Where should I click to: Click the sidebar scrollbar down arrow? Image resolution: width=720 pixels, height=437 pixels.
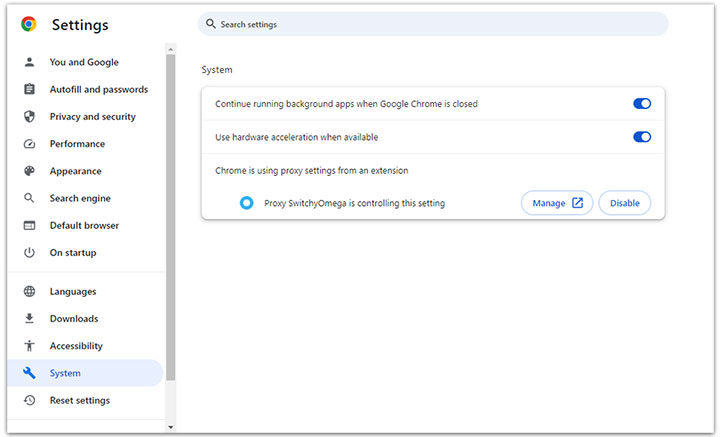click(171, 427)
